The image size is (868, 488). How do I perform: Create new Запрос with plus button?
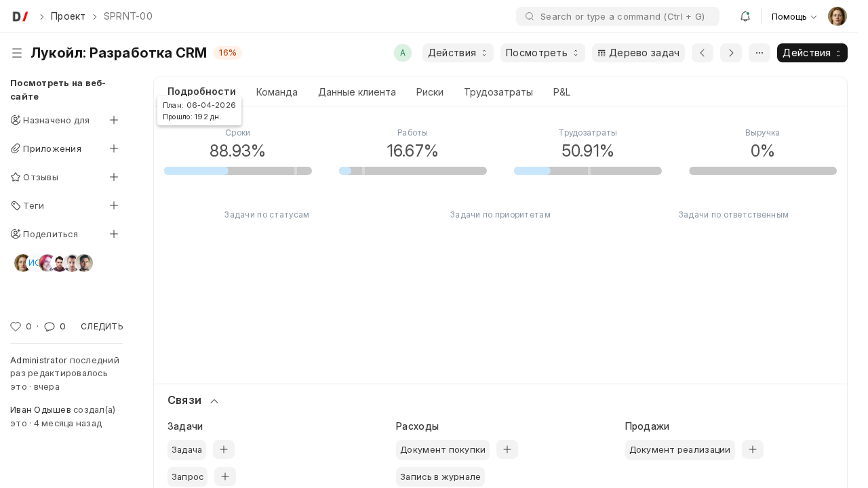[x=225, y=476]
